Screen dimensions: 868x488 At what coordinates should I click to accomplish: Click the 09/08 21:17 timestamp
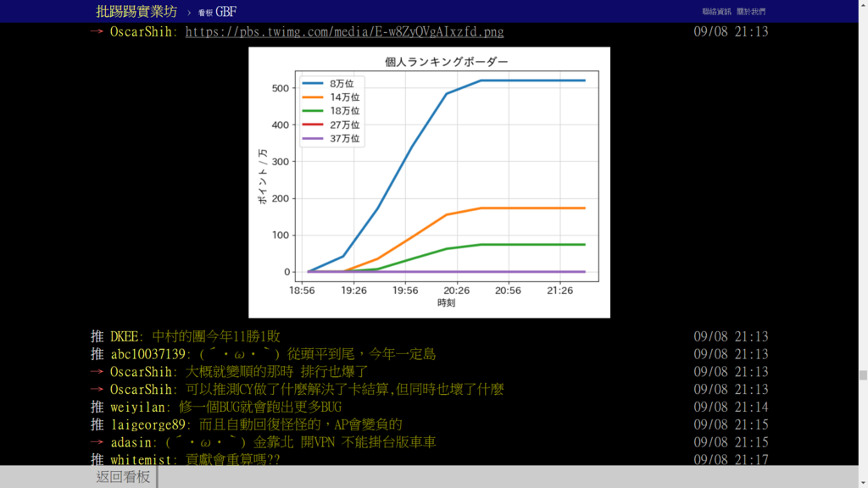click(731, 460)
